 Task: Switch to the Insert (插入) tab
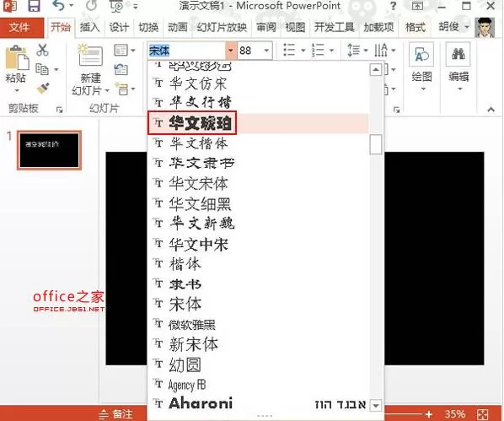(x=89, y=28)
